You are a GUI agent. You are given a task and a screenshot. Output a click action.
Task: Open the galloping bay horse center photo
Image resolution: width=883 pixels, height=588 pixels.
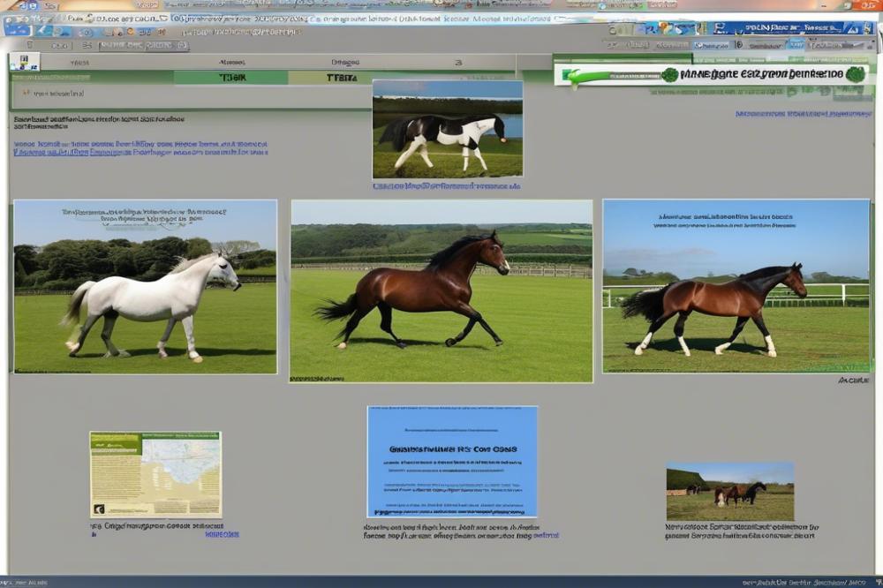(x=441, y=290)
